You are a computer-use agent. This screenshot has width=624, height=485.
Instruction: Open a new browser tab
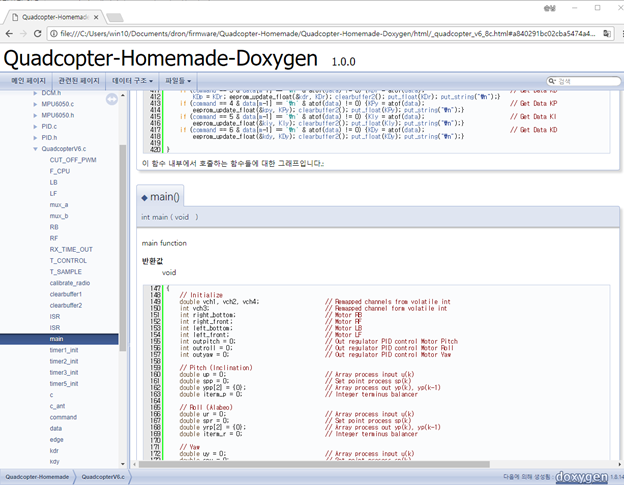[115, 18]
